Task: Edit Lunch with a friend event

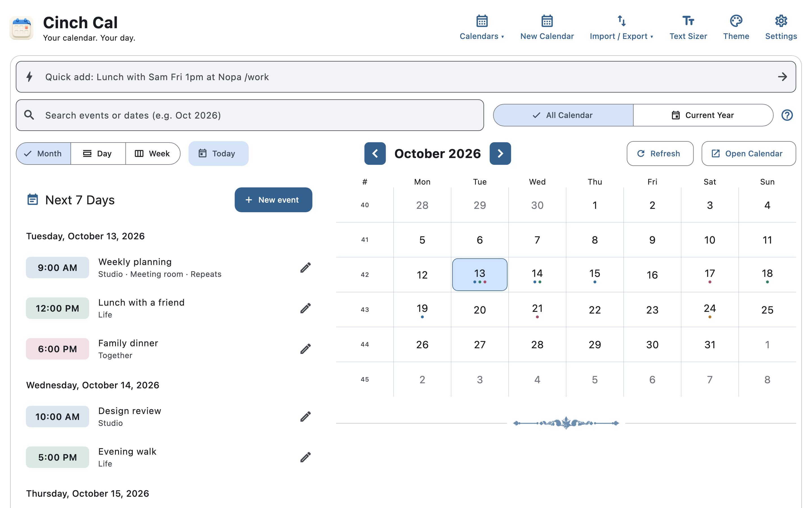Action: 305,308
